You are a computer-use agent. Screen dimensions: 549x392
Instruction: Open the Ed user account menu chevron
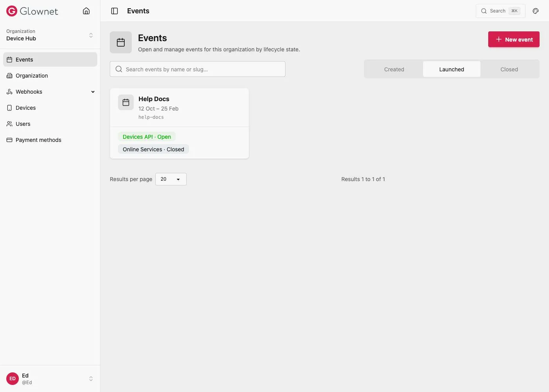click(x=91, y=379)
